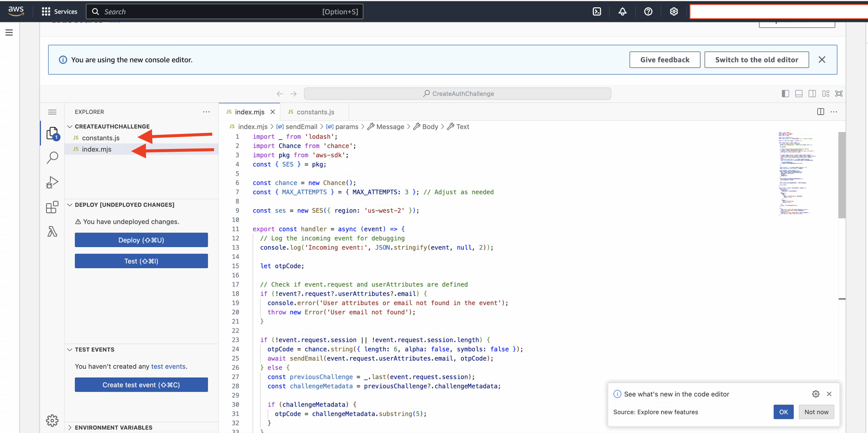Viewport: 868px width, 433px height.
Task: Open the Message breadcrumb dropdown
Action: point(386,127)
